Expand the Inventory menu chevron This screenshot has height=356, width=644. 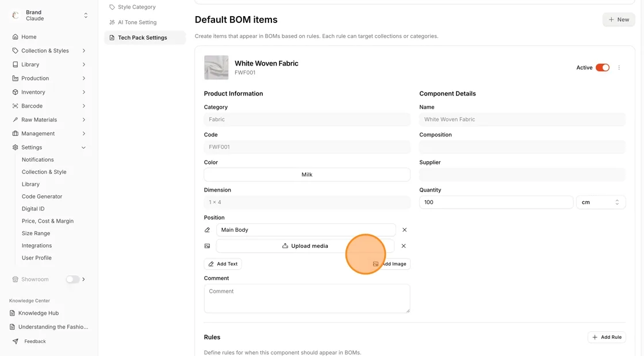84,92
